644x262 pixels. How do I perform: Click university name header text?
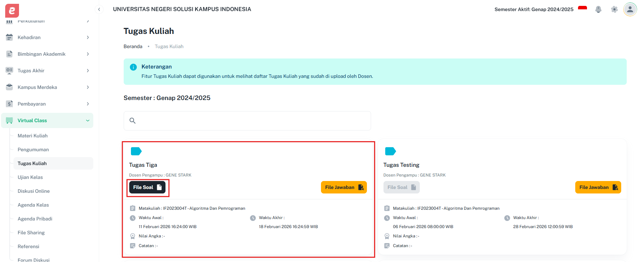pos(182,9)
